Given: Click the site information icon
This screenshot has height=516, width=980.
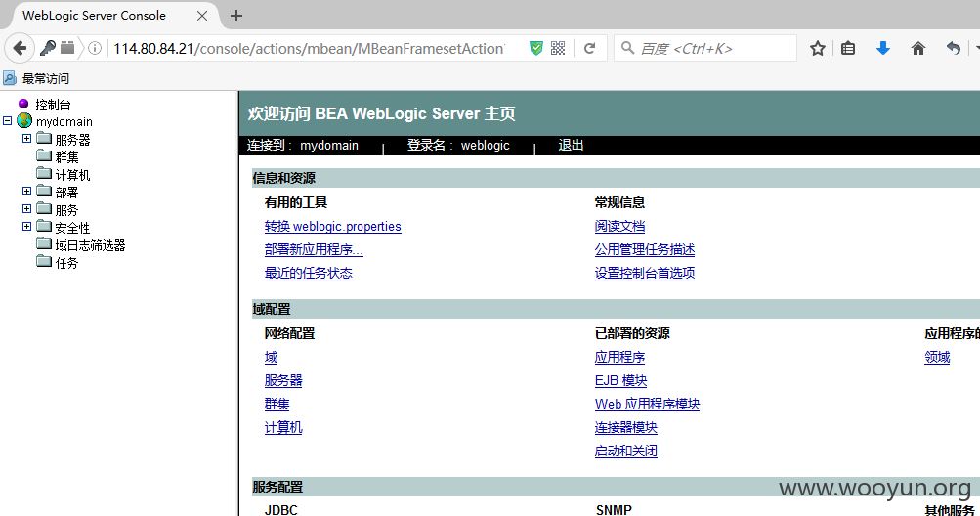Looking at the screenshot, I should [95, 48].
